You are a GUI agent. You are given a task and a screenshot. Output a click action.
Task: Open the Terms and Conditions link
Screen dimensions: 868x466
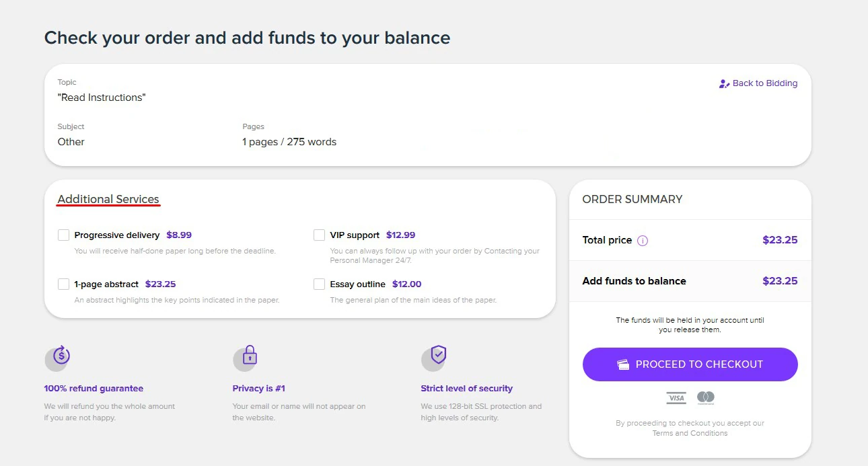690,433
